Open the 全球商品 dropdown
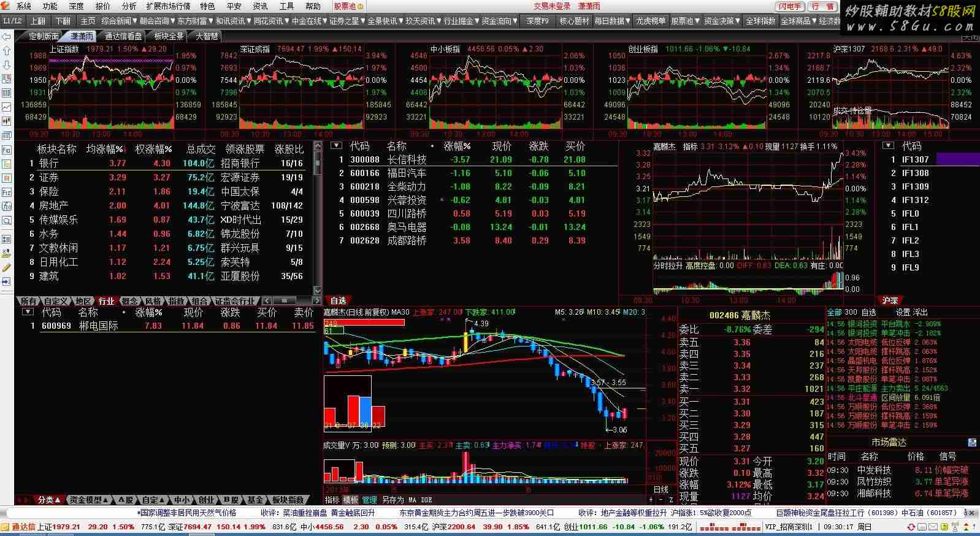 798,21
